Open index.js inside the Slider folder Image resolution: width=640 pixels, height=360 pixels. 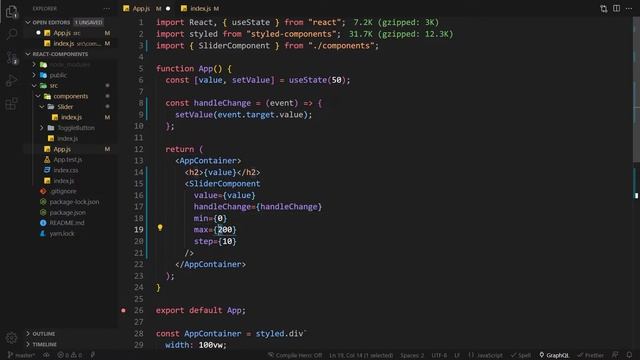tap(71, 117)
